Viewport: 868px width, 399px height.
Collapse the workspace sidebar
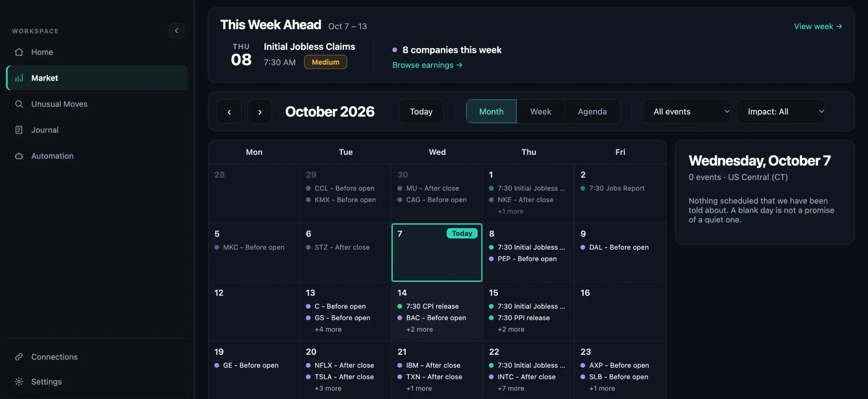pyautogui.click(x=176, y=31)
